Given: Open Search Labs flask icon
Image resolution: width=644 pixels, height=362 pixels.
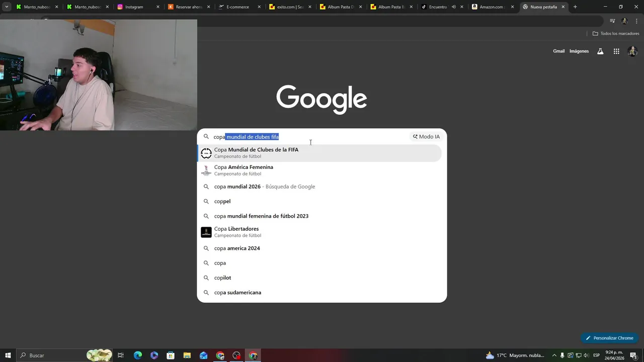Looking at the screenshot, I should (600, 51).
